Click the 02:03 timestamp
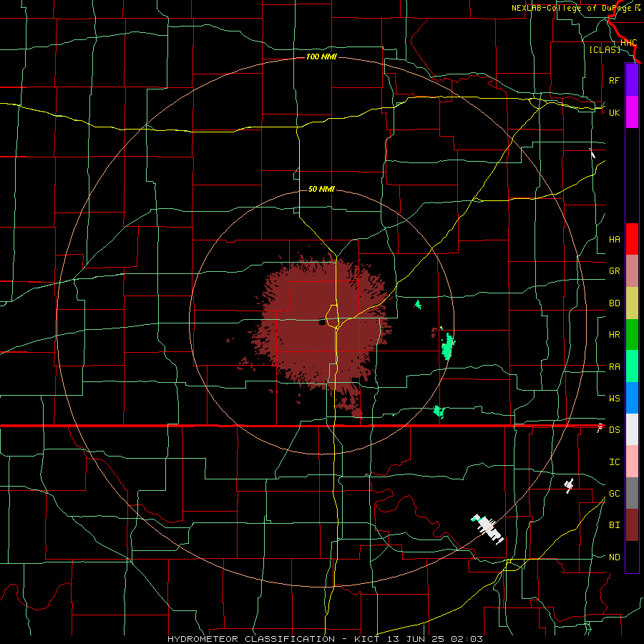644x644 pixels. click(x=467, y=639)
